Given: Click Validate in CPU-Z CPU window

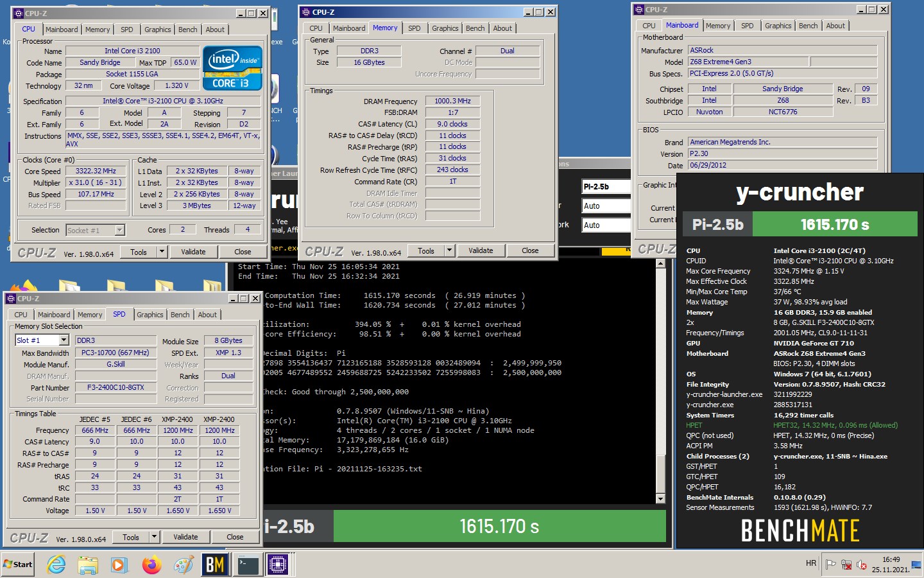Looking at the screenshot, I should (x=193, y=252).
